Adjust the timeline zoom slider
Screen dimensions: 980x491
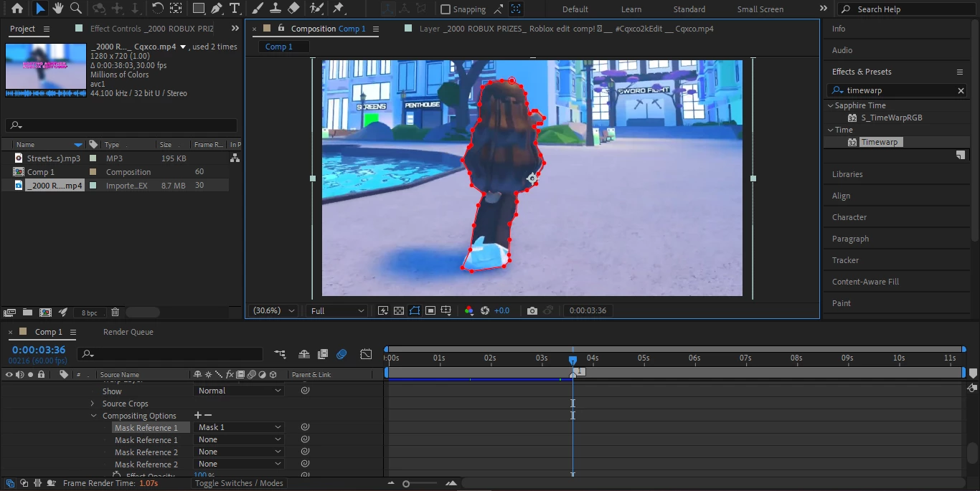tap(406, 484)
